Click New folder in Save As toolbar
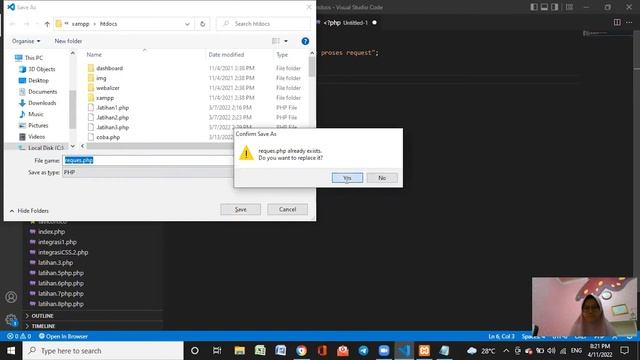640x360 pixels. [x=68, y=41]
